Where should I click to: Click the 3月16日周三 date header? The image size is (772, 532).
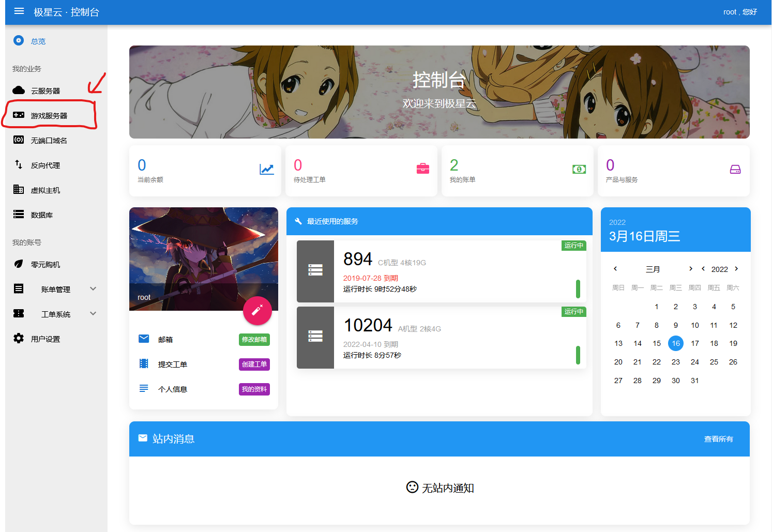[x=644, y=236]
